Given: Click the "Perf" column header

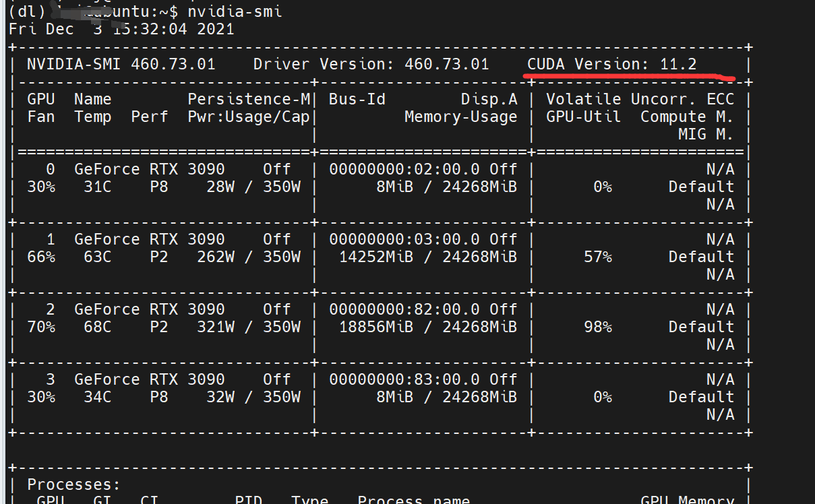Looking at the screenshot, I should click(150, 117).
